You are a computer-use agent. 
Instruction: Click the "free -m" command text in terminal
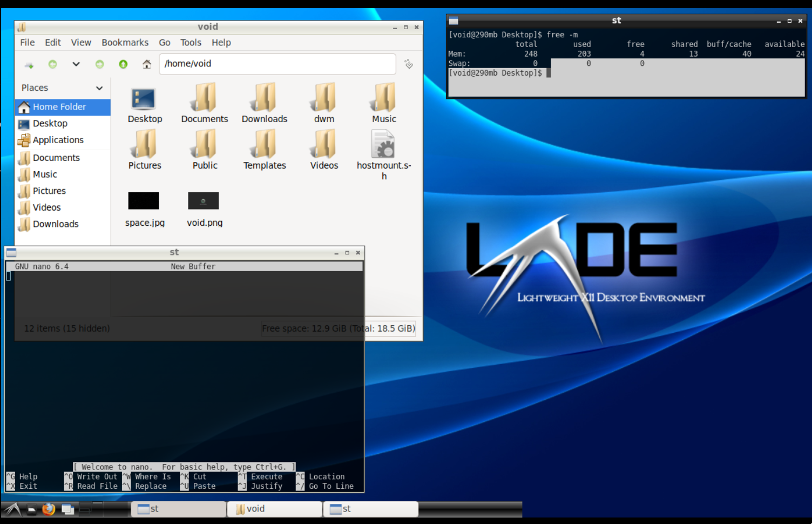coord(562,35)
